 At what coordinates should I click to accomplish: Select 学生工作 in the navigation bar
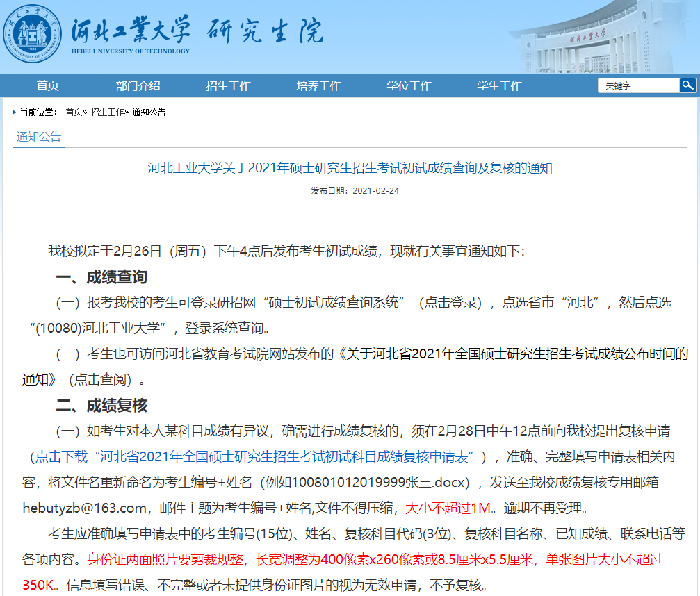click(499, 86)
